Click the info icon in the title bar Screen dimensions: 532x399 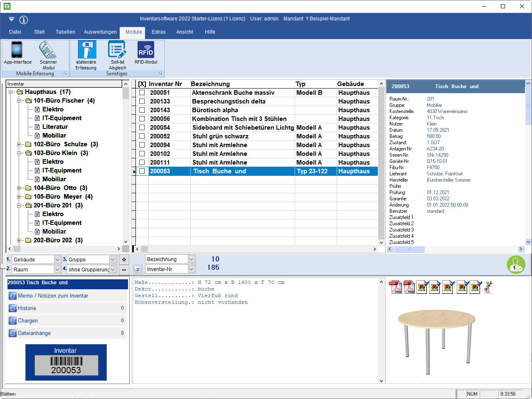click(24, 20)
